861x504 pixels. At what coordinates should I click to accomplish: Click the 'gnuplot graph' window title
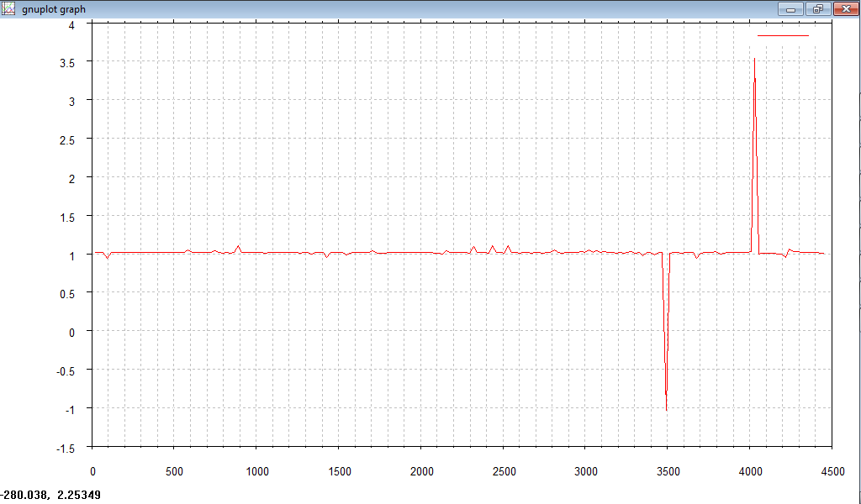click(x=54, y=9)
